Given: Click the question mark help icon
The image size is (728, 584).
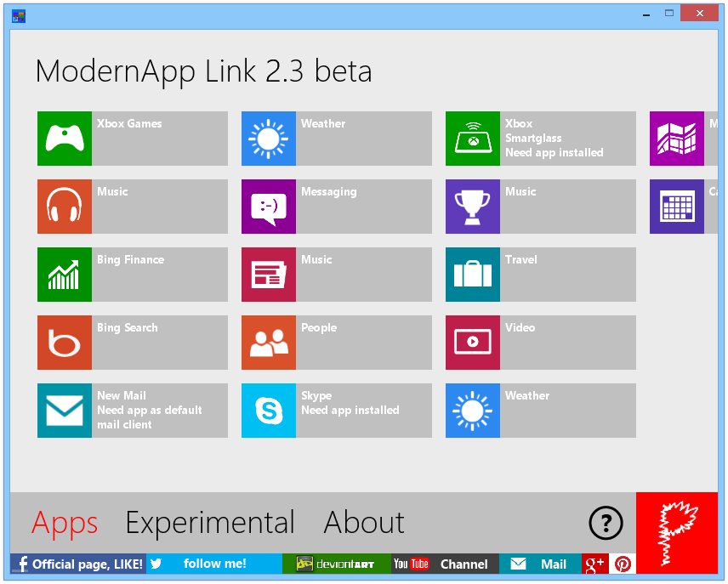Looking at the screenshot, I should 606,523.
